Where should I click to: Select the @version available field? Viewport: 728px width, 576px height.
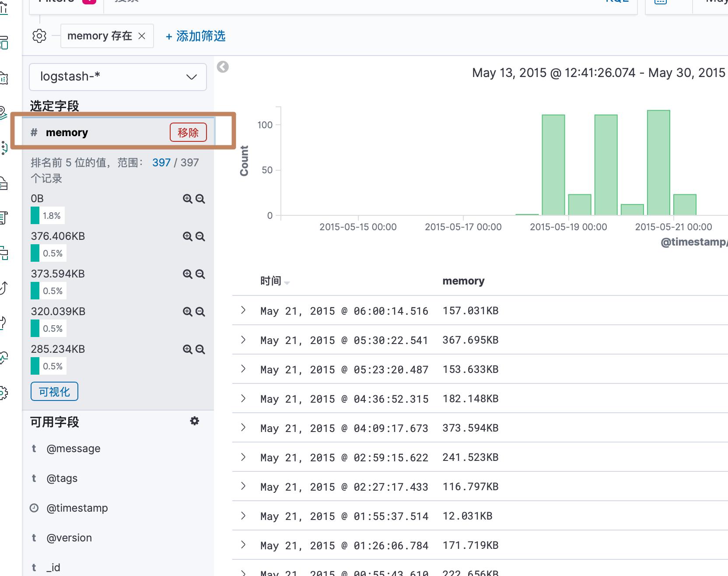[69, 538]
